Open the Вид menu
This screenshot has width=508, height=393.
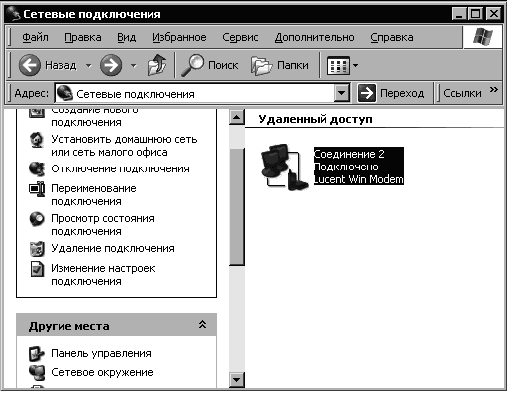pyautogui.click(x=127, y=37)
